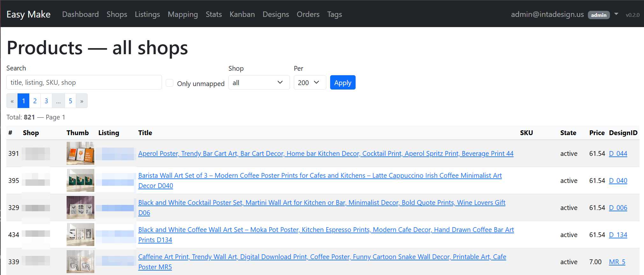644x275 pixels.
Task: Open the Per page count dropdown
Action: [x=309, y=83]
